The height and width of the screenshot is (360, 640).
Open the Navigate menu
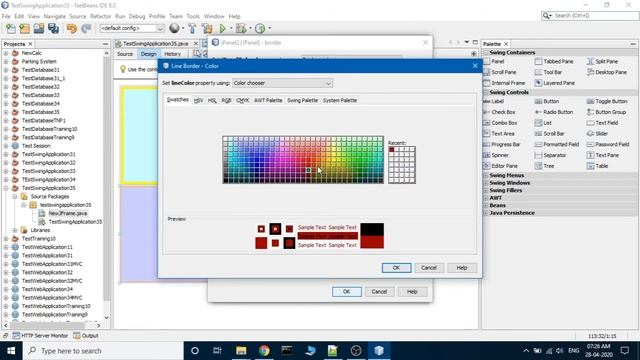tap(54, 16)
